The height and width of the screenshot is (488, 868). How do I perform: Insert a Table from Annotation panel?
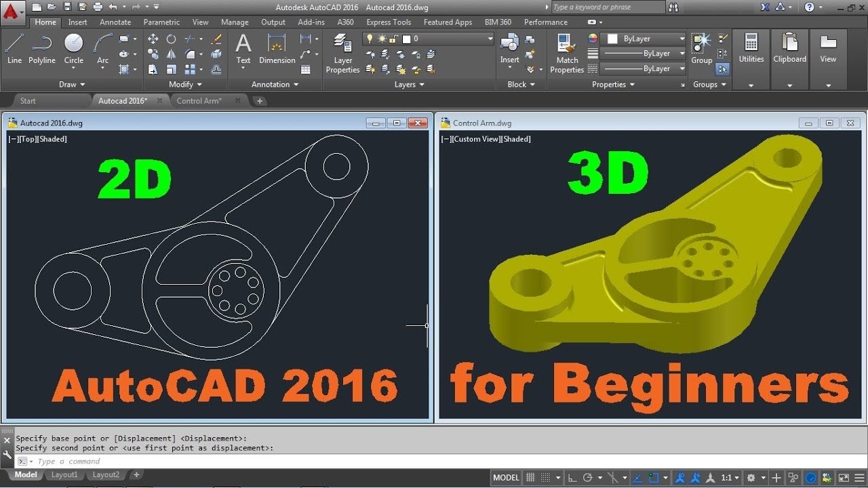tap(306, 69)
